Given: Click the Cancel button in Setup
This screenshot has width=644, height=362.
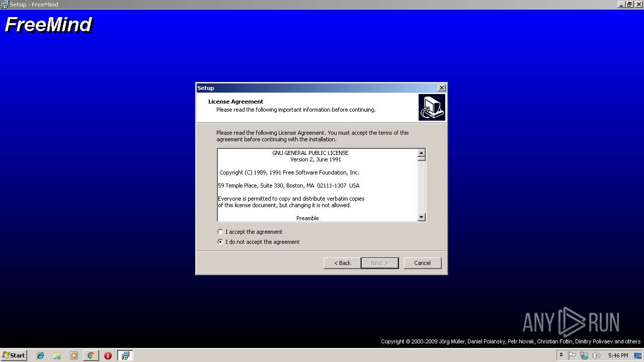Looking at the screenshot, I should tap(422, 263).
